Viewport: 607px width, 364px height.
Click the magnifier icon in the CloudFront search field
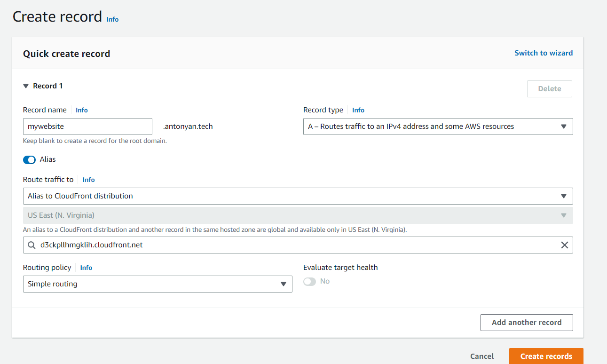[32, 245]
